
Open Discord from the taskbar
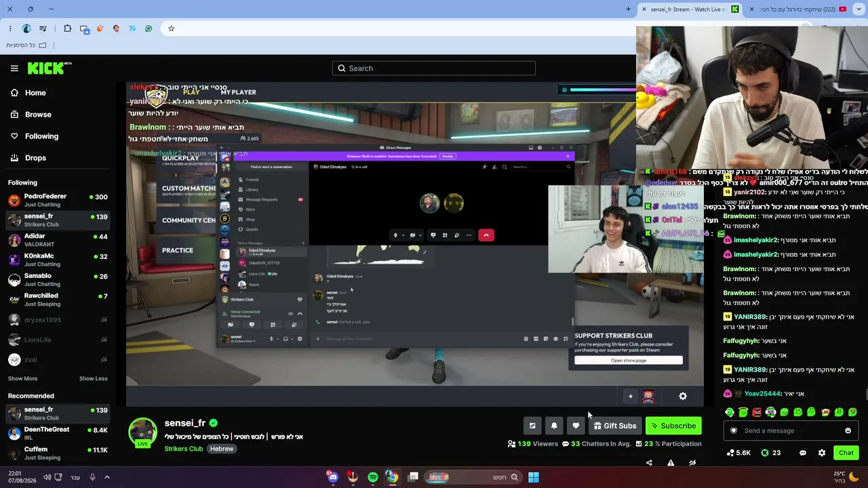(x=332, y=477)
